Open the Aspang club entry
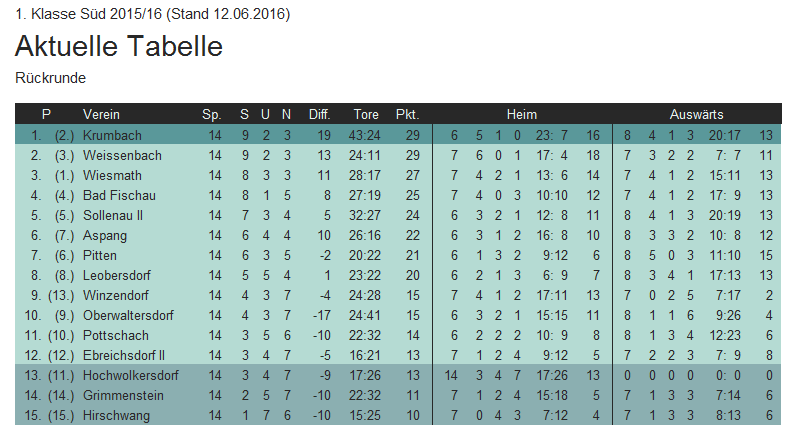The image size is (796, 432). coord(105,235)
